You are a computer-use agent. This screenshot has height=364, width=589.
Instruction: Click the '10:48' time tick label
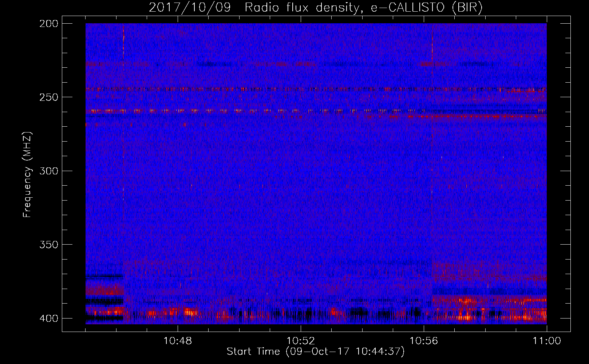click(x=178, y=341)
